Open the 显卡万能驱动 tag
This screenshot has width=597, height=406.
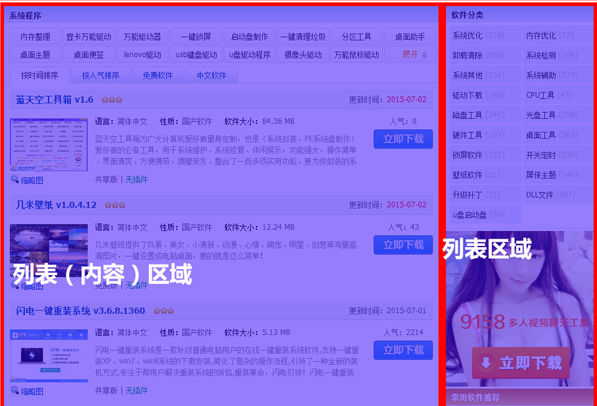(88, 37)
